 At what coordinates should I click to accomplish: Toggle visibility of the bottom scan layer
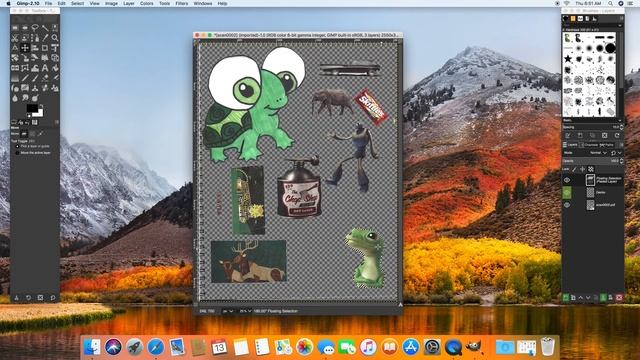pyautogui.click(x=567, y=204)
